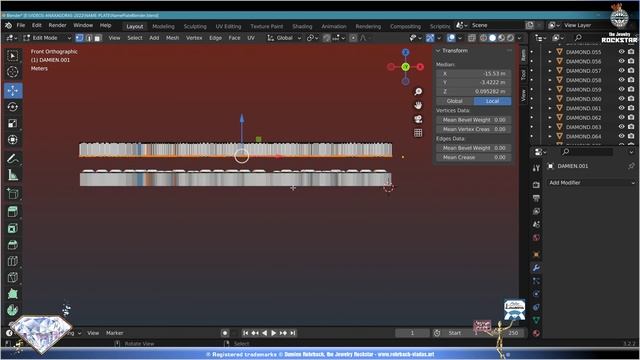
Task: Toggle visibility of DIAMOND.055
Action: point(621,52)
